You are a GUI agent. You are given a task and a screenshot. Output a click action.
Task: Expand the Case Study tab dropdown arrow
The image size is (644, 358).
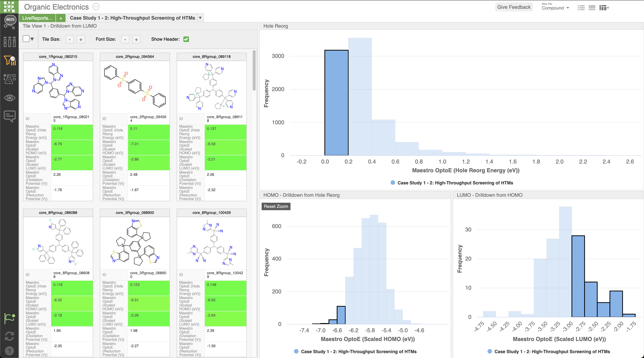(200, 18)
